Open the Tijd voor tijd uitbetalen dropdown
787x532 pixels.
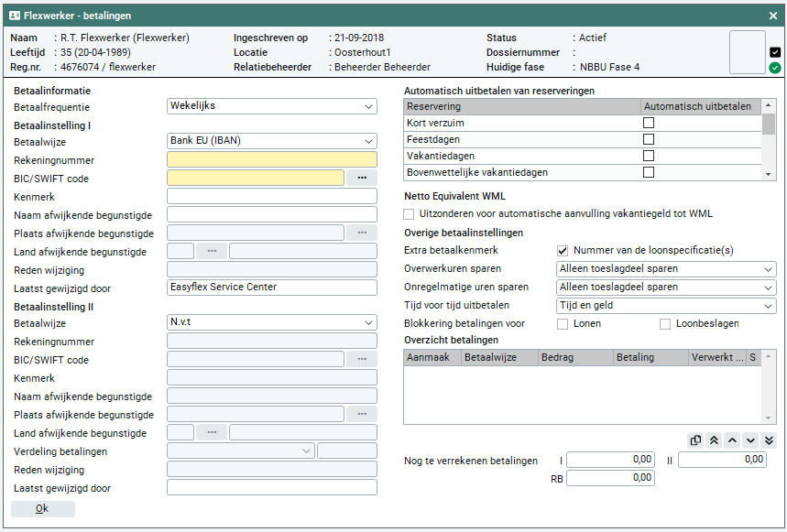point(666,306)
